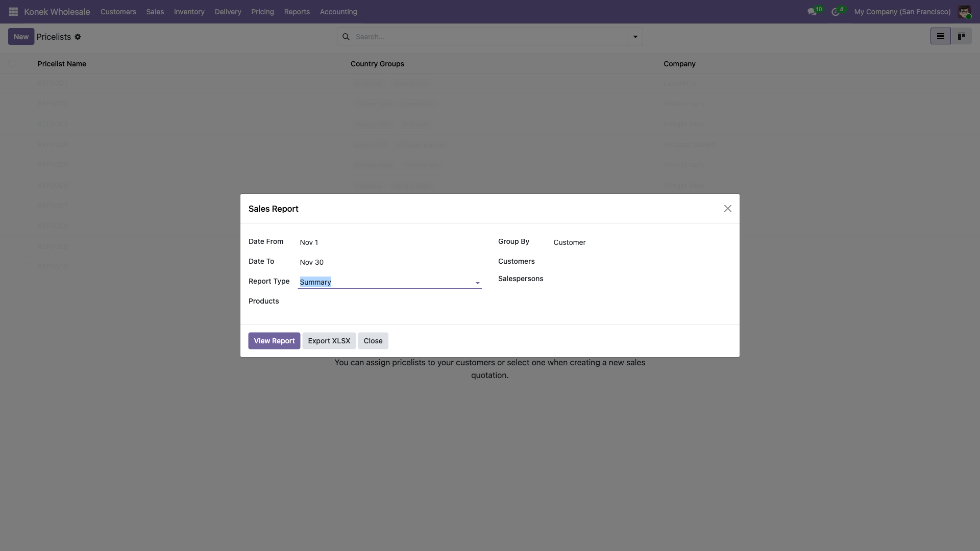Screen dimensions: 980x551
Task: Open the company switcher My Company (San Francisco)
Action: [902, 12]
